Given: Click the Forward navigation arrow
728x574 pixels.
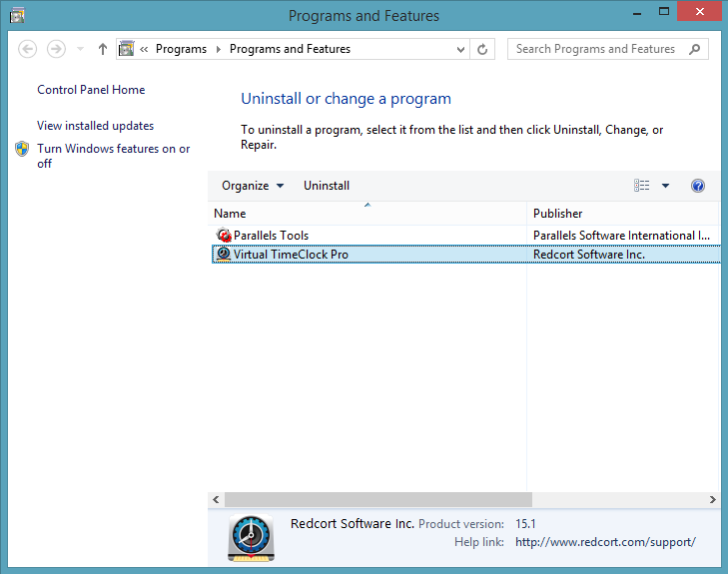Looking at the screenshot, I should (56, 49).
